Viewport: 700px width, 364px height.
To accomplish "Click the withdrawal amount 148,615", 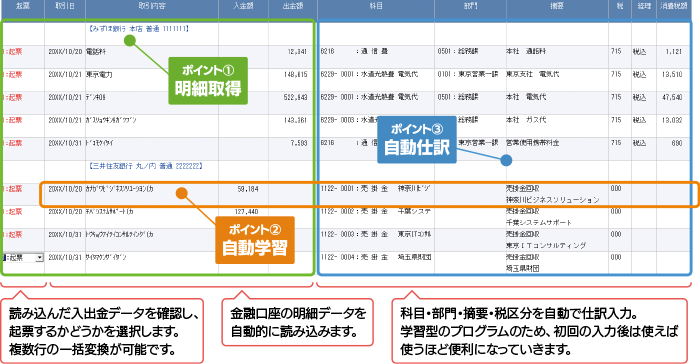I will click(x=296, y=75).
